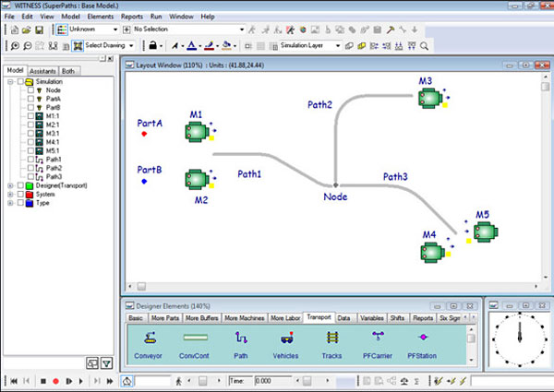Open the Simulation Layer dropdown
Screen dimensions: 554x392
[x=338, y=45]
